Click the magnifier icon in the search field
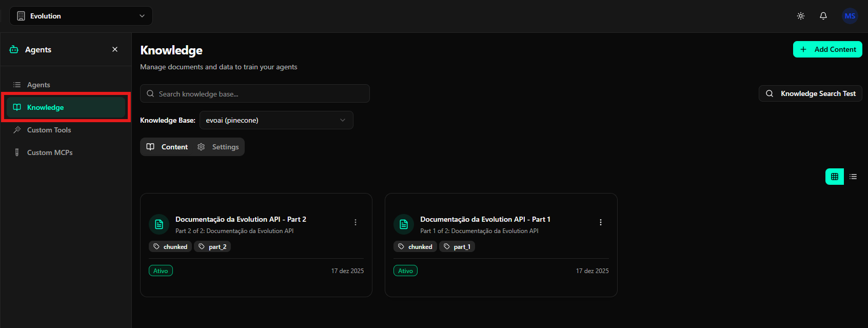The image size is (868, 328). pos(150,93)
